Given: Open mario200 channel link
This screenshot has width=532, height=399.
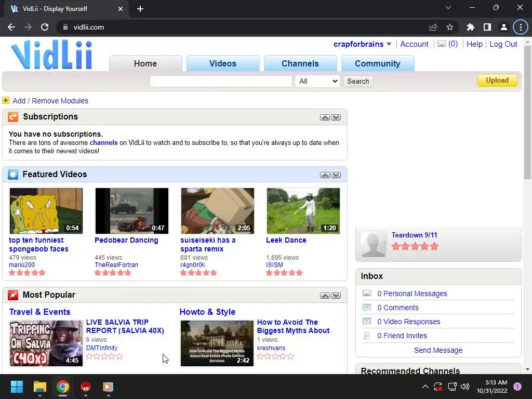Looking at the screenshot, I should [x=22, y=264].
